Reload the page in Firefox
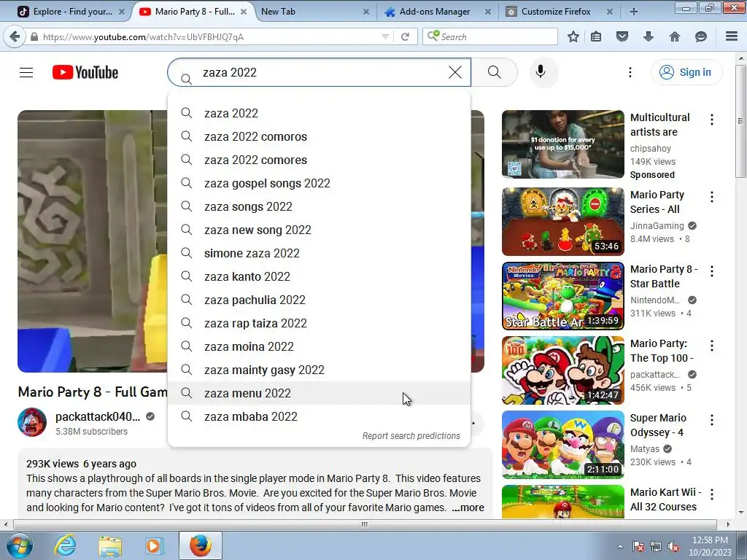 tap(406, 36)
